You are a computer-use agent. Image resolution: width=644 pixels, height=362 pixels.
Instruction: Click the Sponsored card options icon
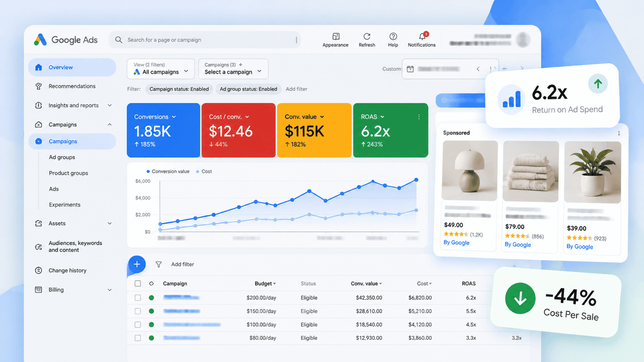pyautogui.click(x=619, y=133)
